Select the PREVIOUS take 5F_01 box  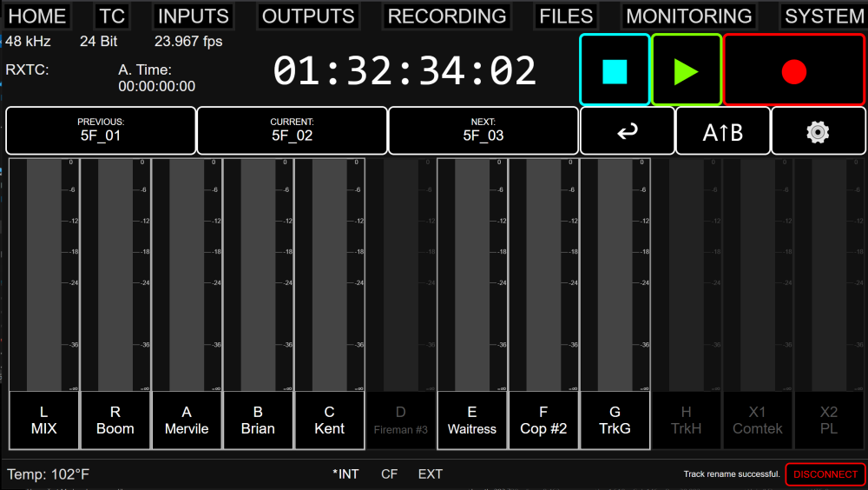[x=101, y=130]
